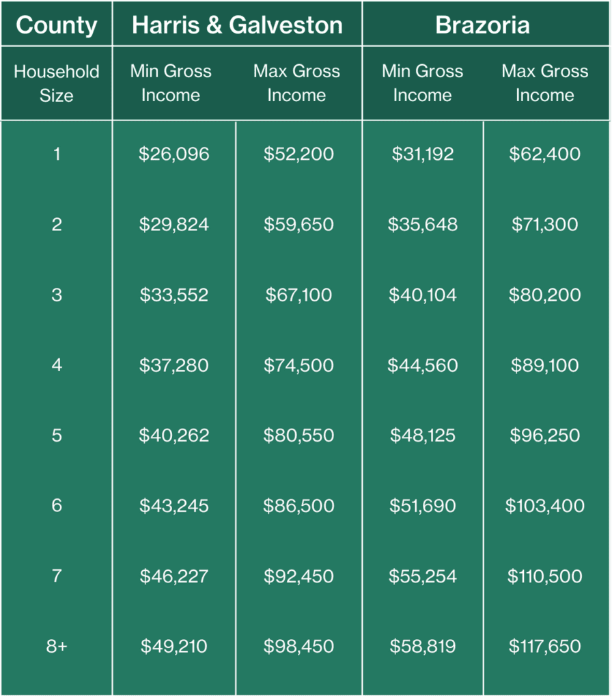612x700 pixels.
Task: Select the 8+ household size row label
Action: (56, 647)
